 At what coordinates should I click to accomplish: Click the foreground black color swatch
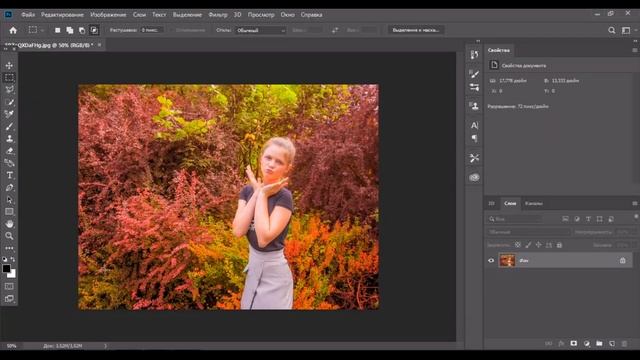pyautogui.click(x=6, y=269)
